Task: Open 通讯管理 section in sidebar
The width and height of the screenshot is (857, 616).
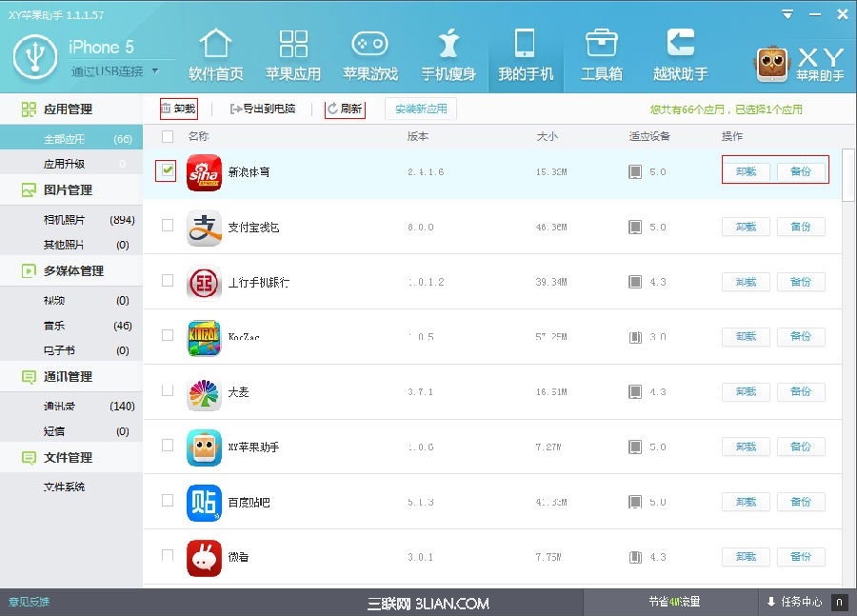Action: (x=71, y=377)
